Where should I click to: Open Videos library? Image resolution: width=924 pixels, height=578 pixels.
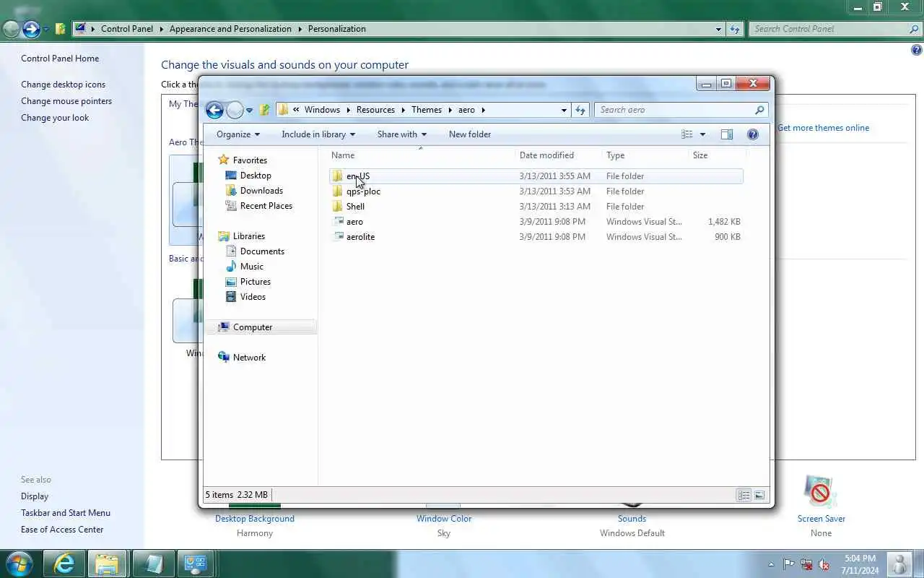tap(253, 297)
